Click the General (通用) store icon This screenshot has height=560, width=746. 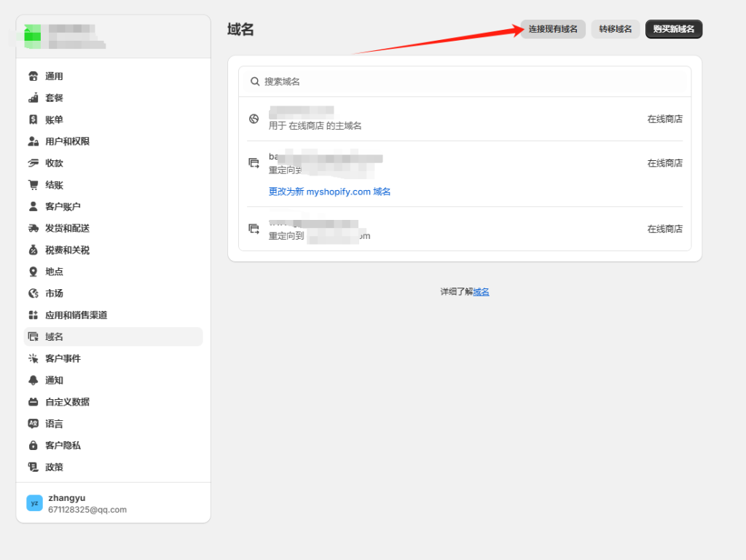[33, 76]
